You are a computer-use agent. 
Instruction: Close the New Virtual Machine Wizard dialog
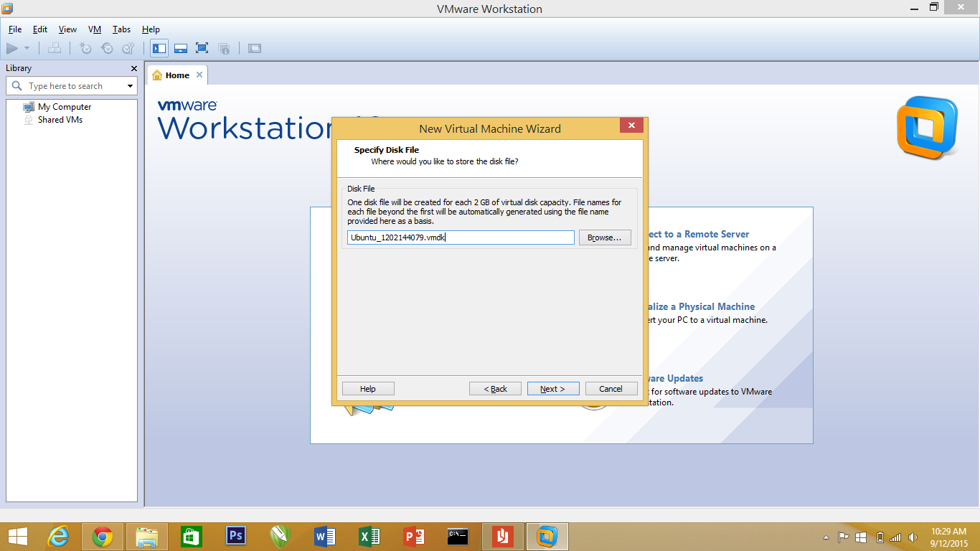tap(631, 126)
